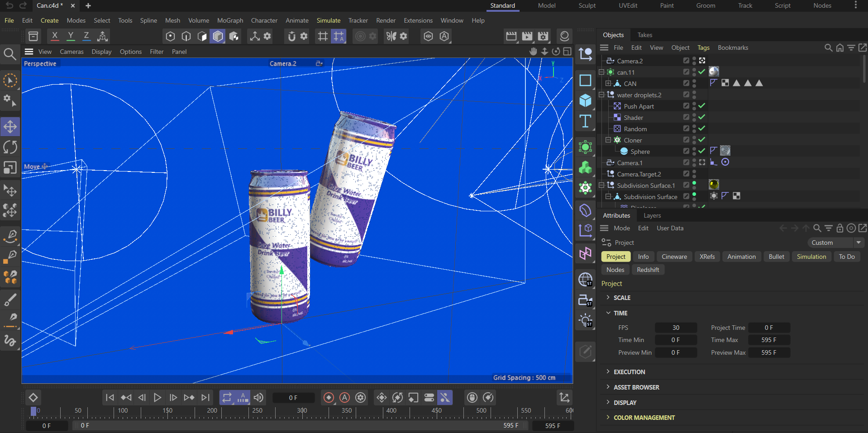Switch to the Takes tab
The image size is (868, 433).
click(x=645, y=35)
